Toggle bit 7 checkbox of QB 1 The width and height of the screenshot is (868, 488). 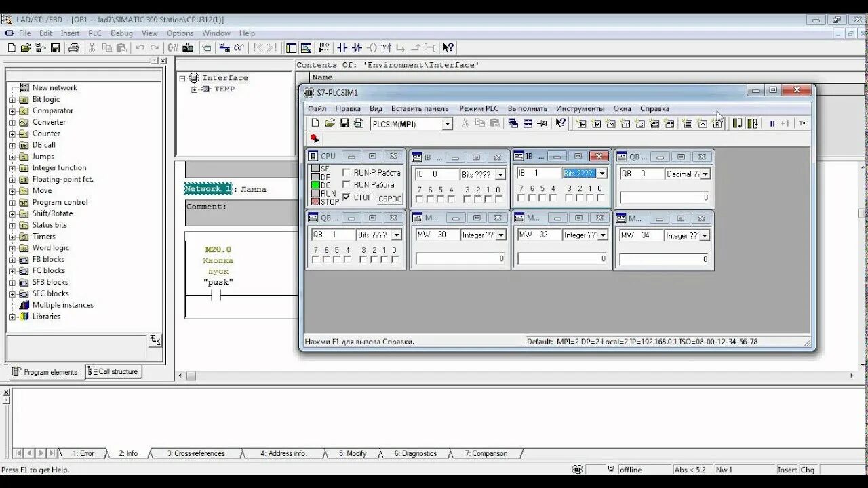click(315, 260)
